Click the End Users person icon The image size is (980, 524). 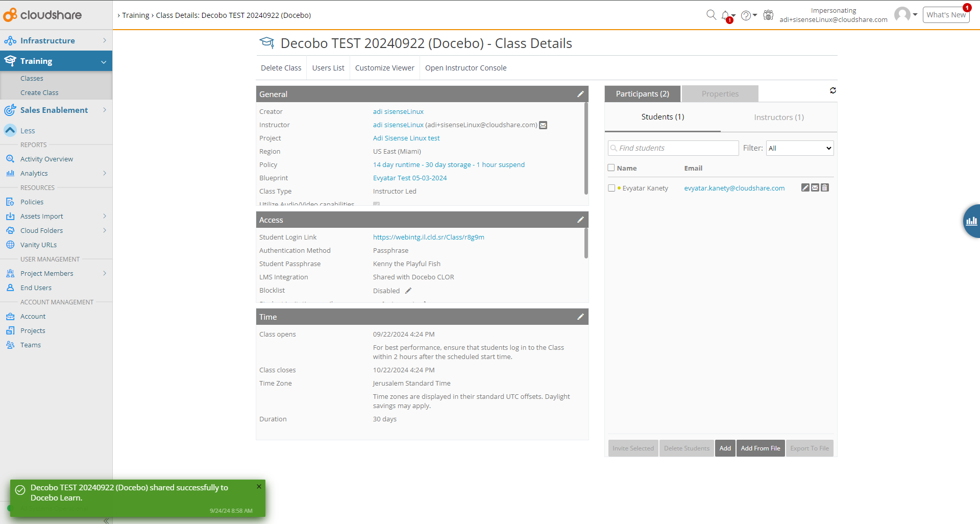click(10, 288)
